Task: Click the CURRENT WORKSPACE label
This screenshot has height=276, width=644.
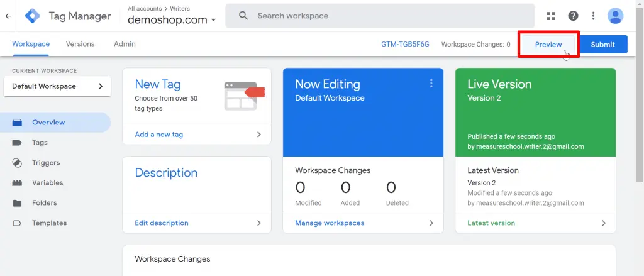Action: 45,70
